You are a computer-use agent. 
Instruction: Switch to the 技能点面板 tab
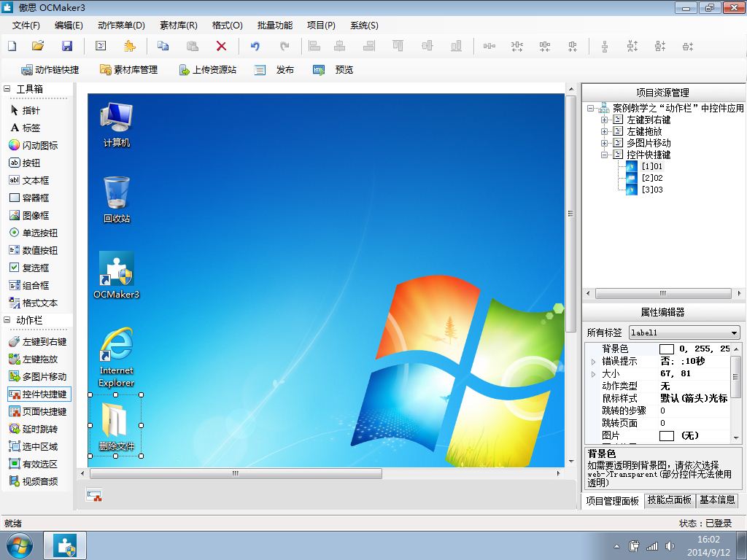[669, 499]
